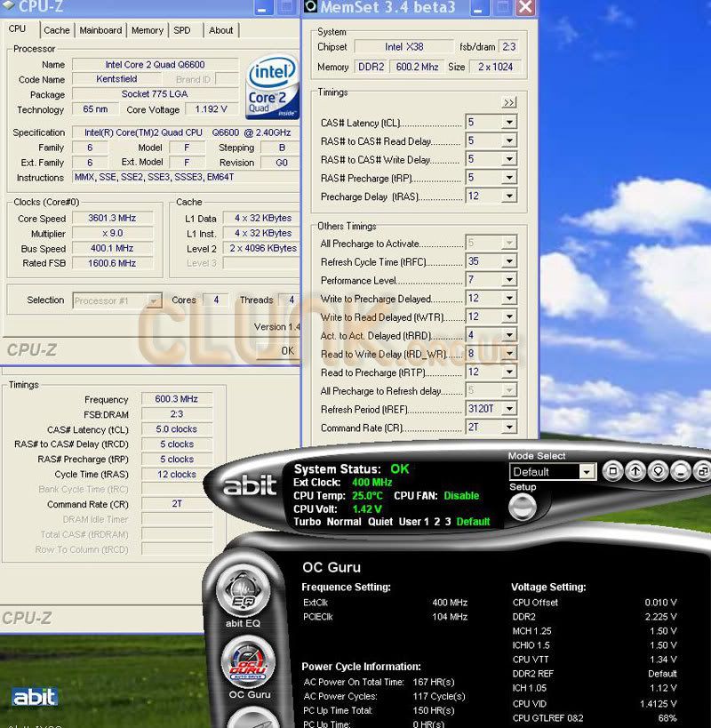Open the Processor Selection dropdown in CPU-Z
The height and width of the screenshot is (728, 711).
coord(153,300)
